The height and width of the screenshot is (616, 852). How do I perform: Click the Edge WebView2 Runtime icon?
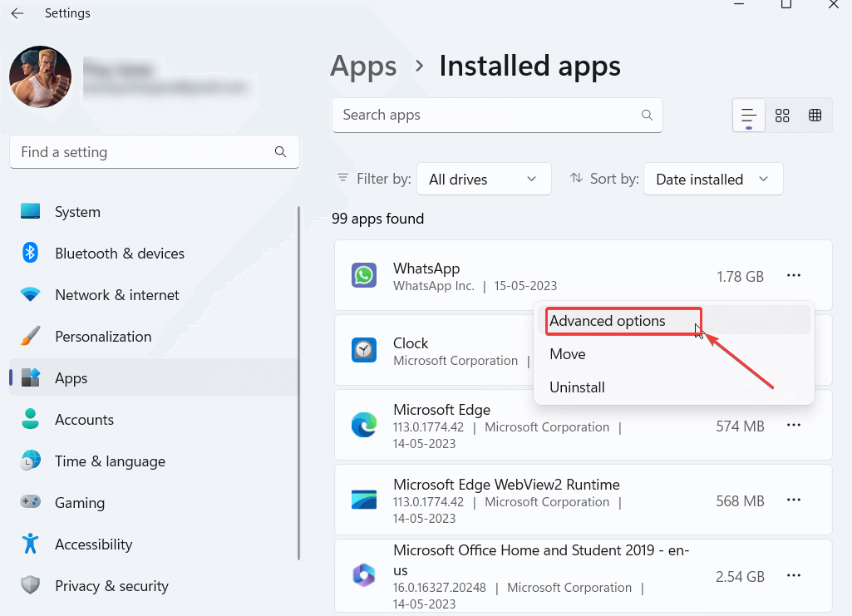pyautogui.click(x=363, y=500)
